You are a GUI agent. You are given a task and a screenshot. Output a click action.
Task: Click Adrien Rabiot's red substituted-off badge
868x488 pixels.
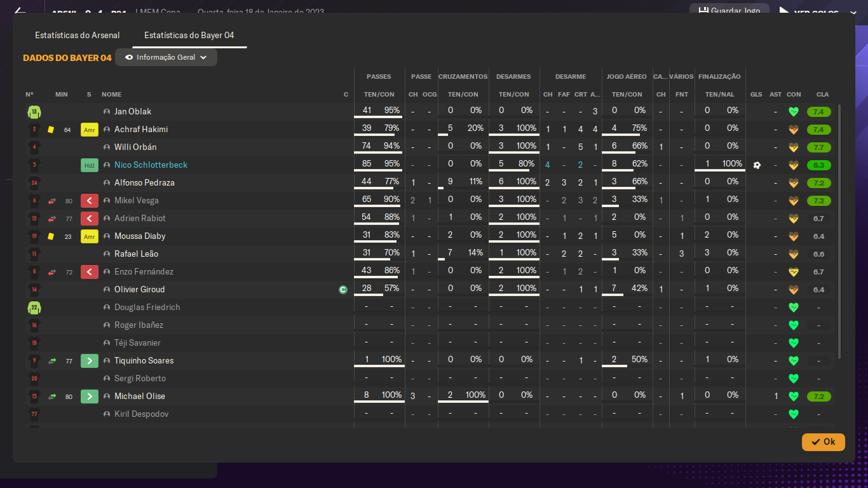[90, 219]
